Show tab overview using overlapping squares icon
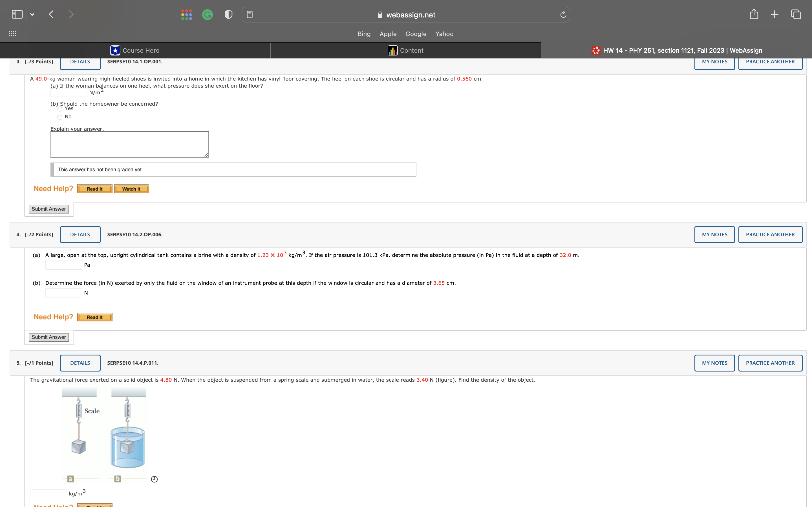812x507 pixels. point(796,14)
